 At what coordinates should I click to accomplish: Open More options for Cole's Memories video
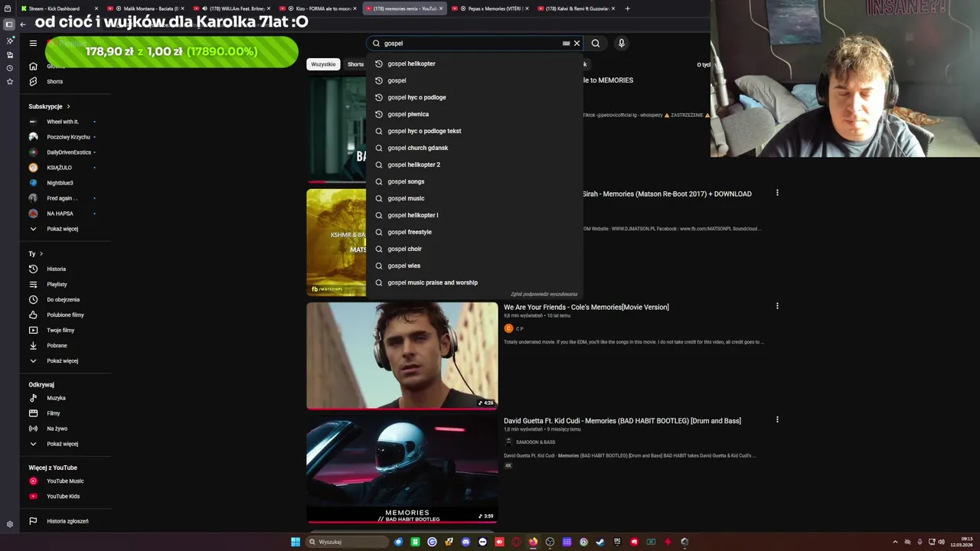[x=777, y=306]
